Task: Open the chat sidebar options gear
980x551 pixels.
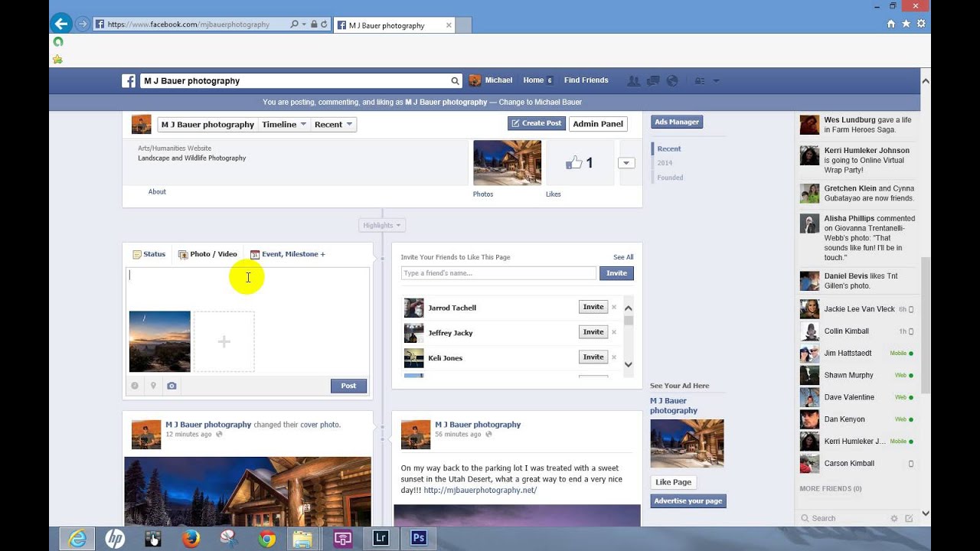Action: coord(893,518)
